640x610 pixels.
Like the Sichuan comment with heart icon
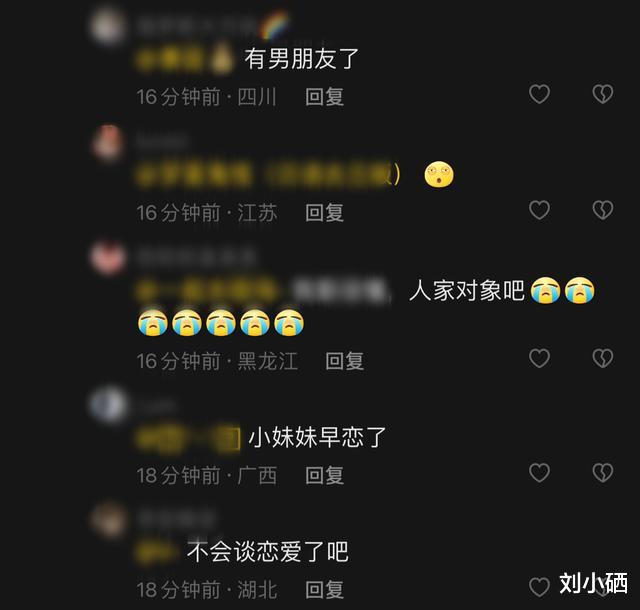coord(539,94)
